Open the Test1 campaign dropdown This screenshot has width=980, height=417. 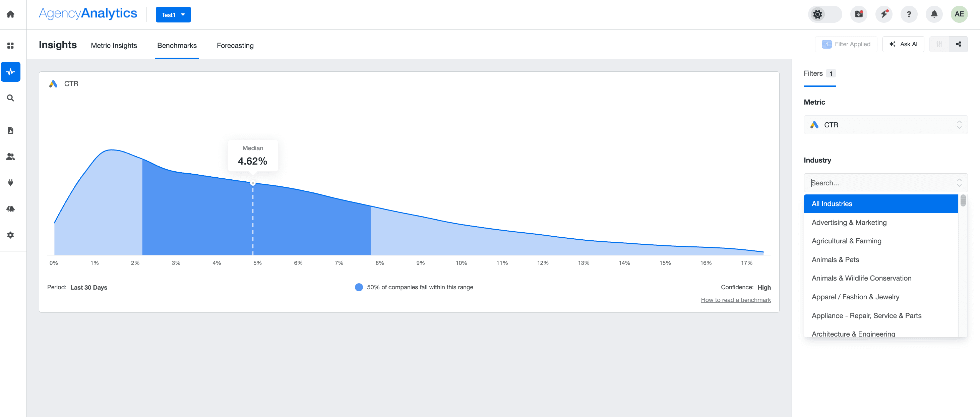(173, 15)
